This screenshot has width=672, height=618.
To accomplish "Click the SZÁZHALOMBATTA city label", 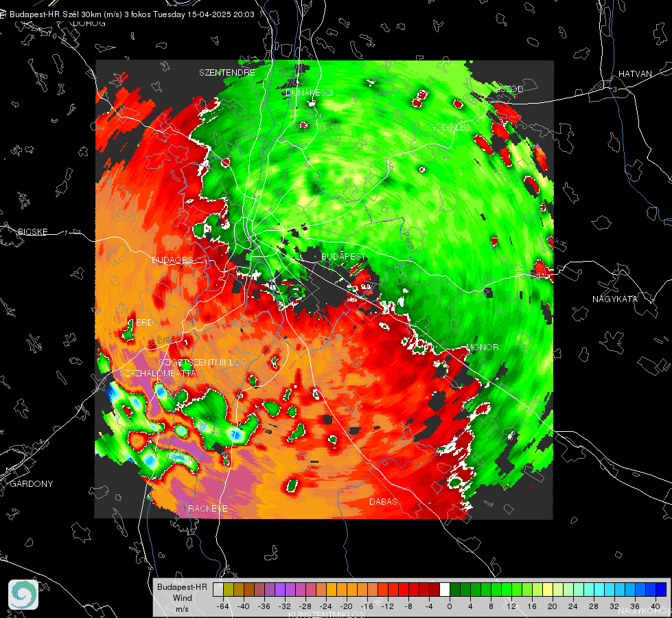I will coord(158,373).
